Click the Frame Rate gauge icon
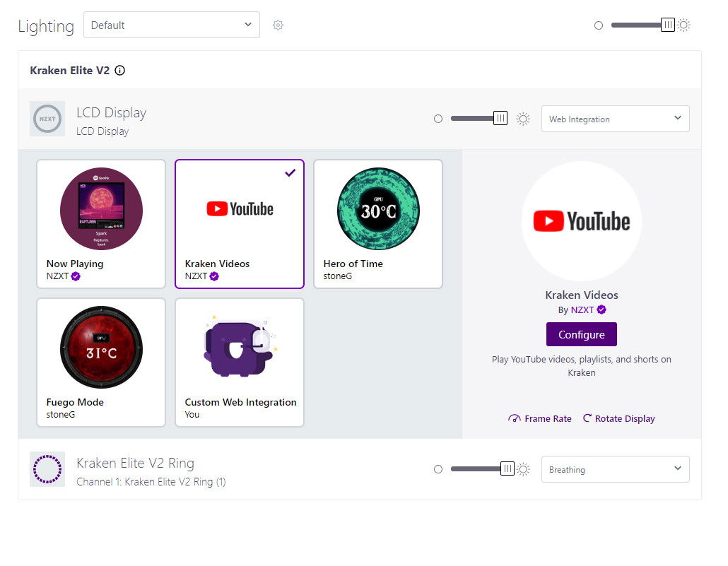 [x=515, y=418]
